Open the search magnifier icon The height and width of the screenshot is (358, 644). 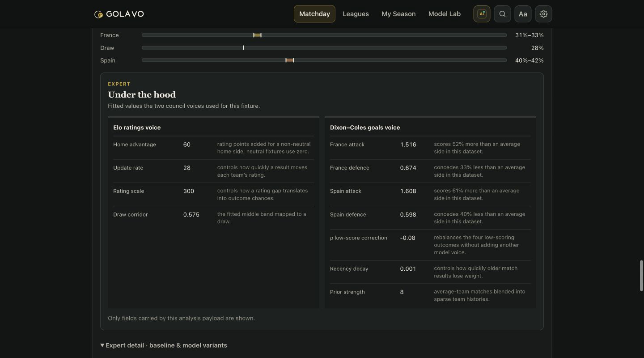[502, 14]
